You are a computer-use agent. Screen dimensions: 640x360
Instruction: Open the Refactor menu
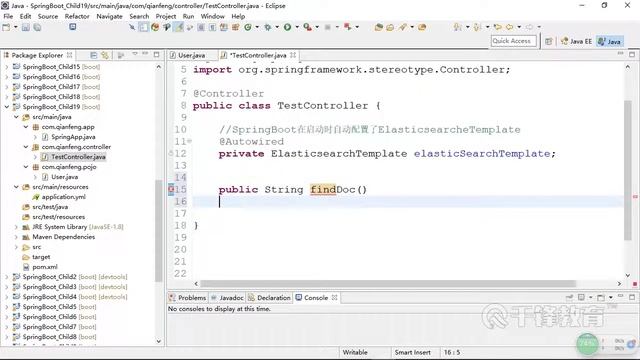[x=77, y=16]
